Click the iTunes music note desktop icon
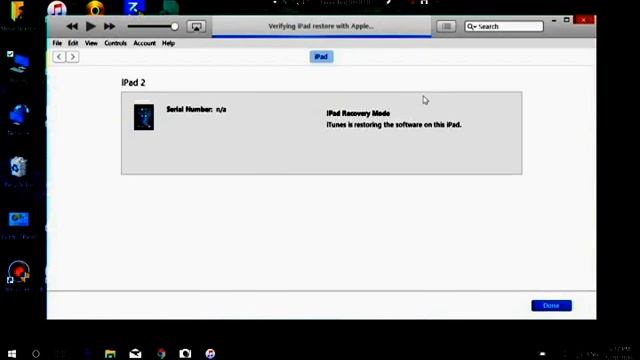Image resolution: width=640 pixels, height=360 pixels. (57, 8)
